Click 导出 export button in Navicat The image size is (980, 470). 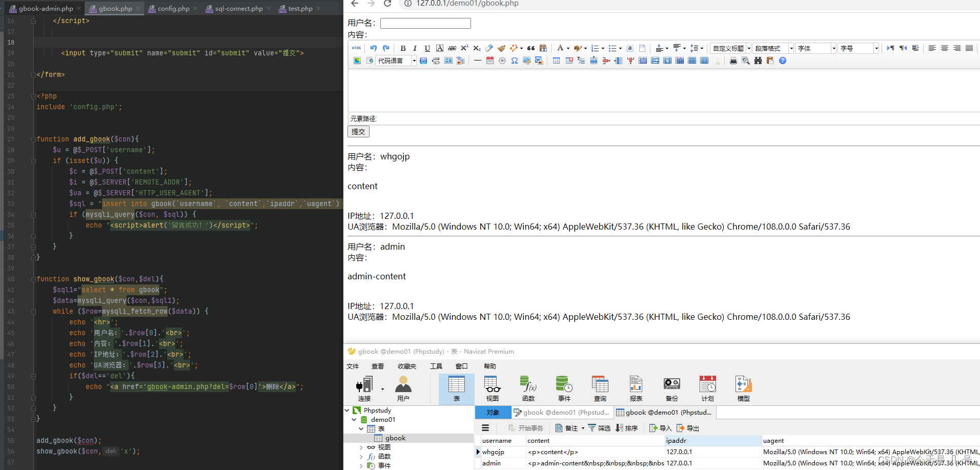click(x=688, y=428)
